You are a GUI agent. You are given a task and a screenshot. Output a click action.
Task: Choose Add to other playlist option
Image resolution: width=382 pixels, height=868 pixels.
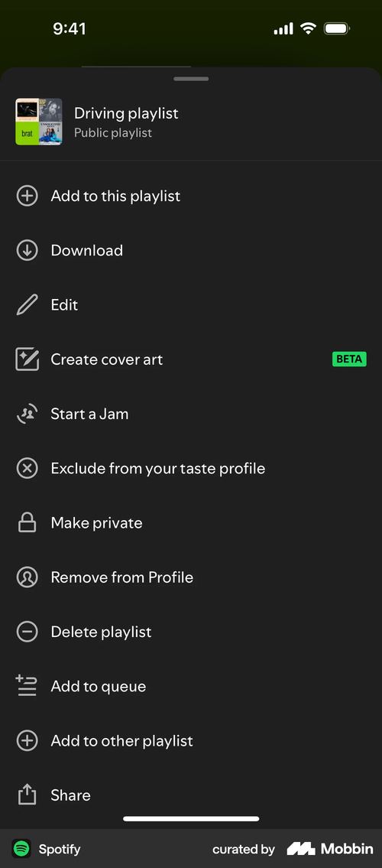(191, 741)
